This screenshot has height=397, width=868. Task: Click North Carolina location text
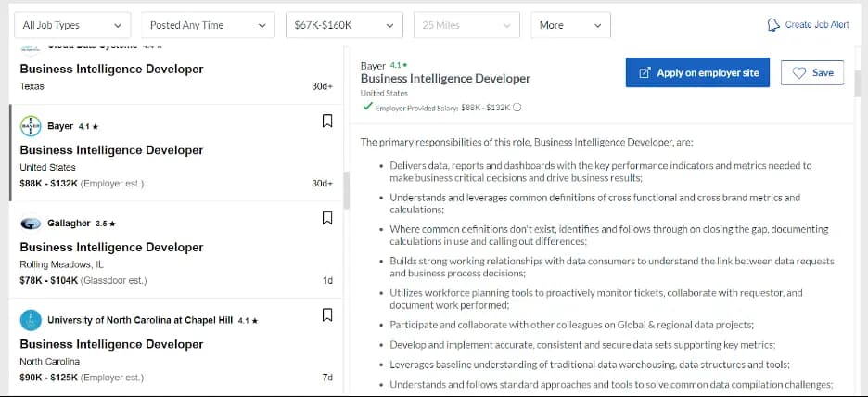point(50,362)
